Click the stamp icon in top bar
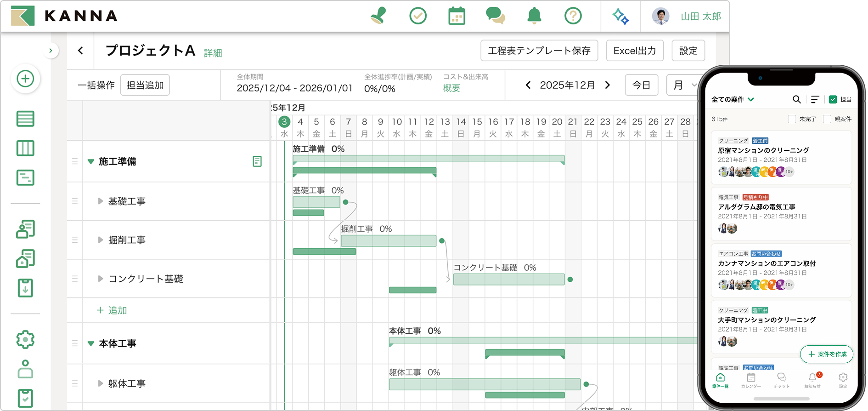The height and width of the screenshot is (411, 868). [x=378, y=16]
